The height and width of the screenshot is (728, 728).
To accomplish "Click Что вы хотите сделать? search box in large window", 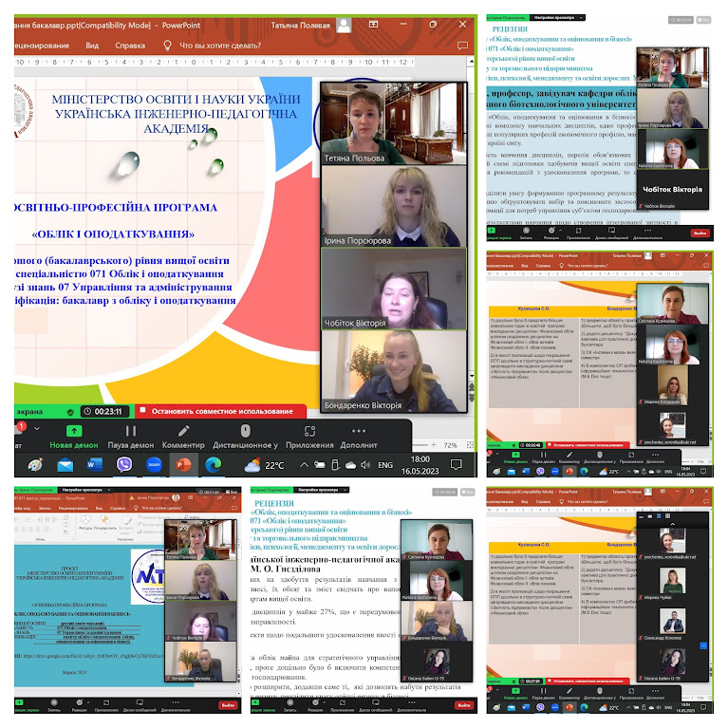I will pyautogui.click(x=220, y=46).
